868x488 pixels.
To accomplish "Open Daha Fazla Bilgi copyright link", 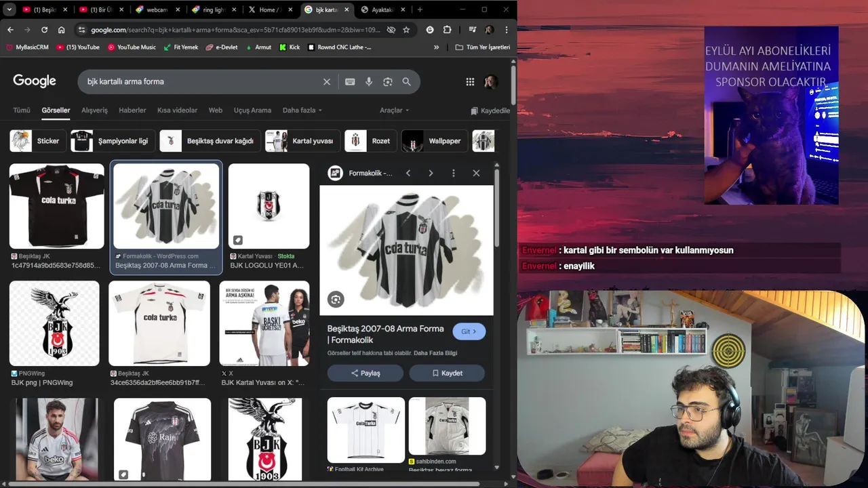I will click(435, 353).
